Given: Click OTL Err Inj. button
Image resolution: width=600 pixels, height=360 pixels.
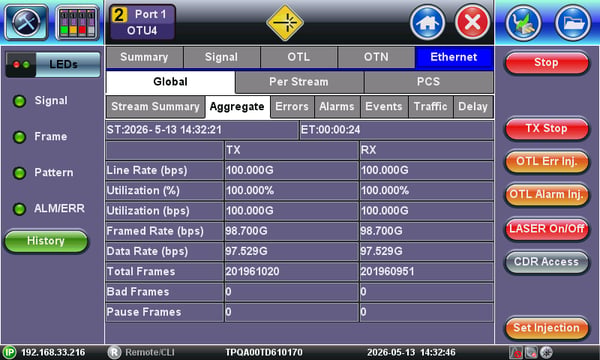Looking at the screenshot, I should pyautogui.click(x=546, y=161).
